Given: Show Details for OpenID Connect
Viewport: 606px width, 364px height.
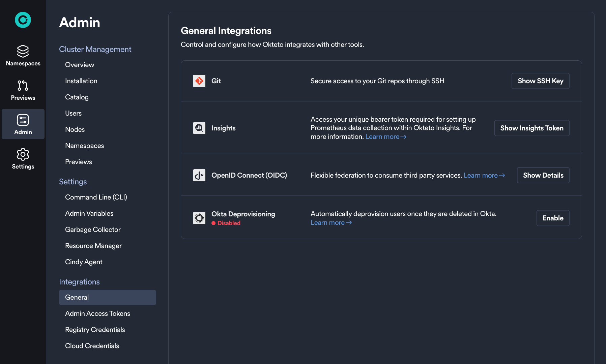Looking at the screenshot, I should [x=543, y=175].
